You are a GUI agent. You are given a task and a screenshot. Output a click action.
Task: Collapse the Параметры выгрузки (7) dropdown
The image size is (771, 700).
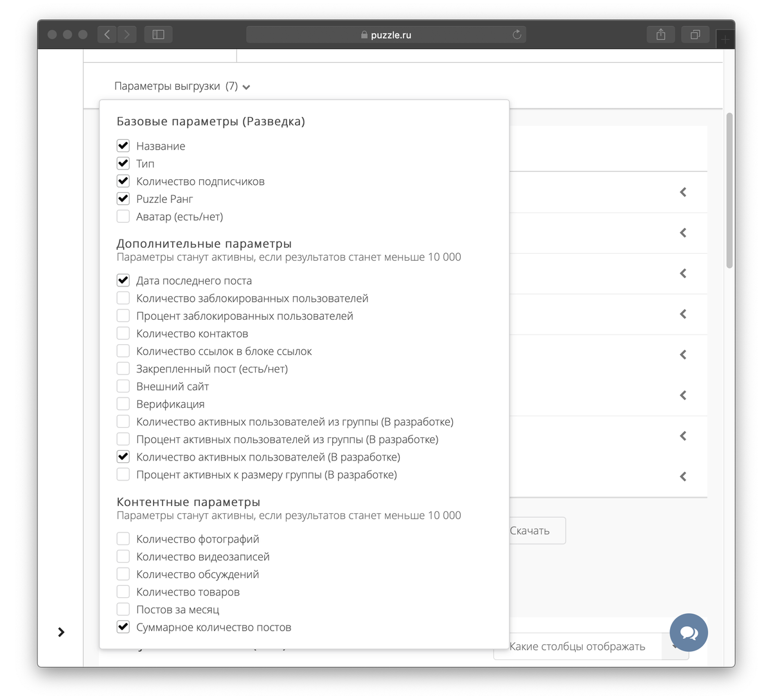point(182,86)
